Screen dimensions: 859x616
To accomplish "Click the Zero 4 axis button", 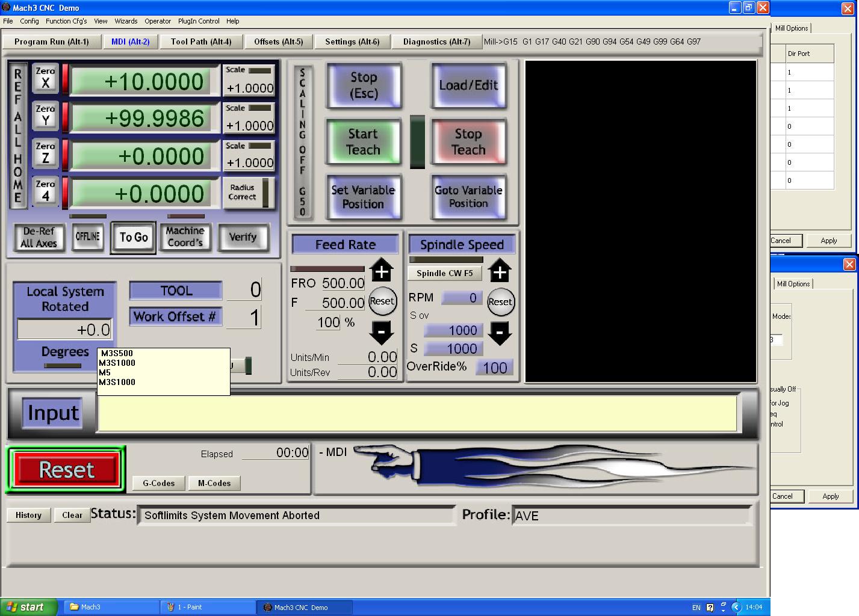I will (45, 191).
